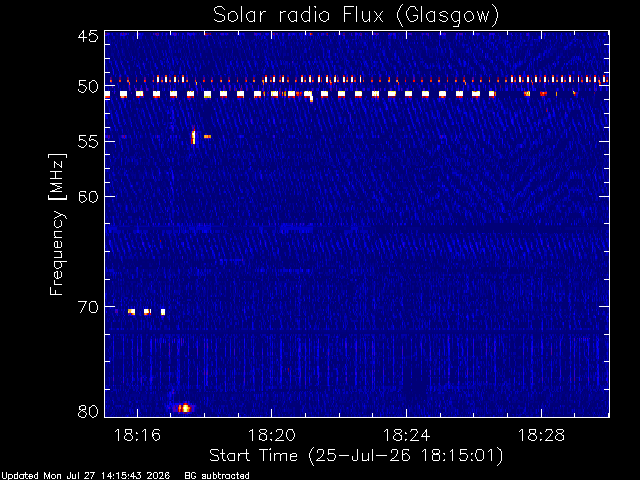Click the 60 MHz frequency axis label
Screen dimensions: 640x480
point(88,197)
